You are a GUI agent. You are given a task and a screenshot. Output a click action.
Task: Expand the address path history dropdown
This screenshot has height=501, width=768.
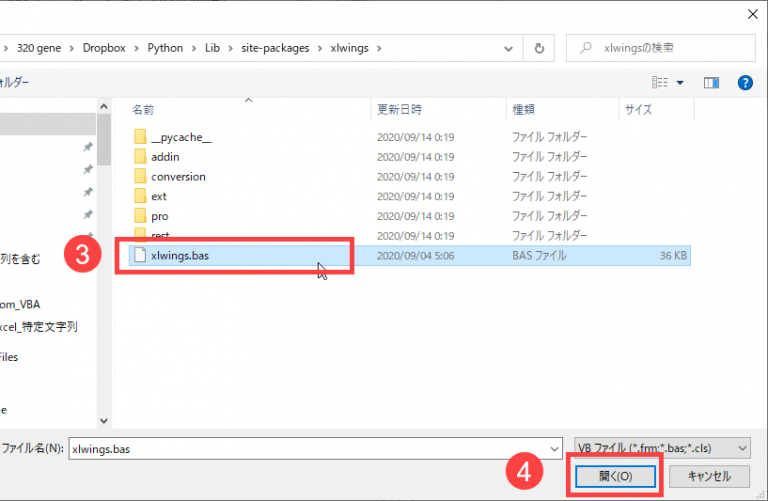(x=508, y=48)
